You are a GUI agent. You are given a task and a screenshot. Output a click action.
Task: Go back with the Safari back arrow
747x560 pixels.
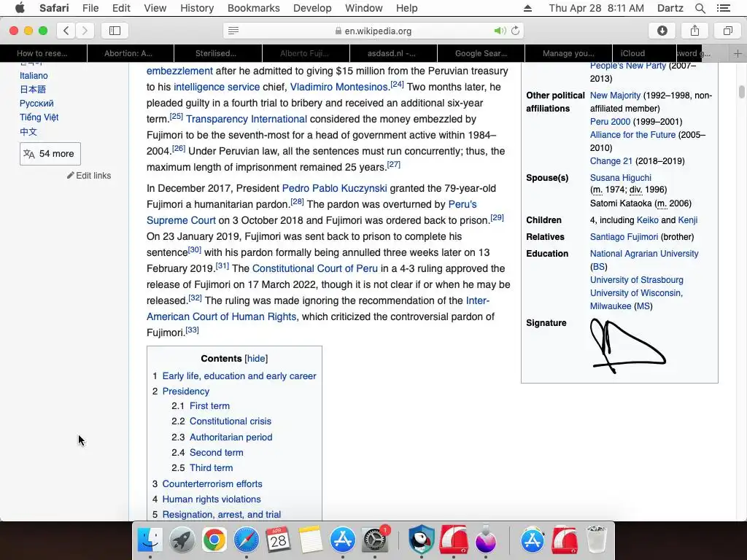coord(66,31)
